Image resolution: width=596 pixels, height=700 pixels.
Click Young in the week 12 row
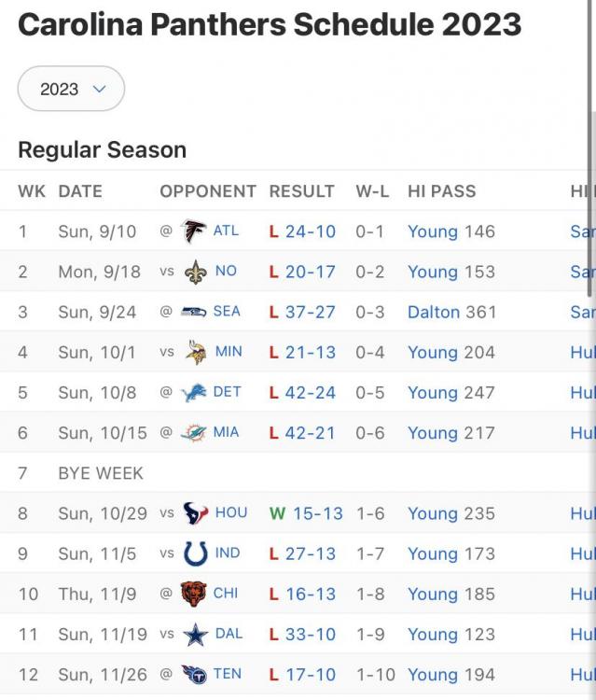433,675
